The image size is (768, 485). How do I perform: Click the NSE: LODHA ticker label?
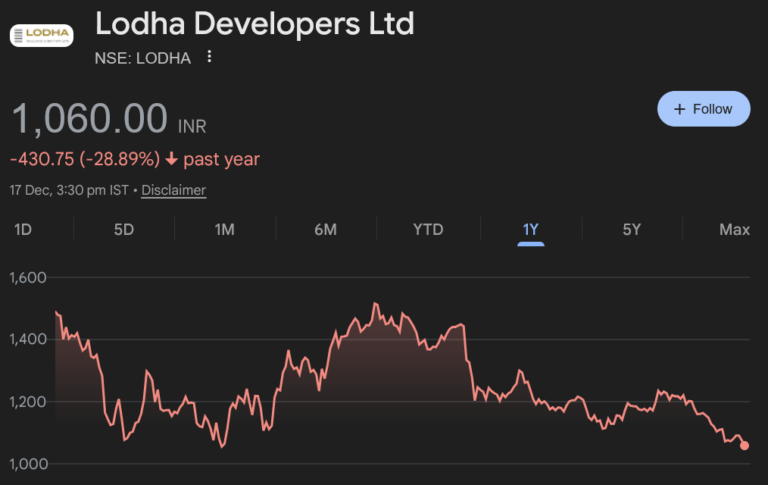(x=143, y=57)
